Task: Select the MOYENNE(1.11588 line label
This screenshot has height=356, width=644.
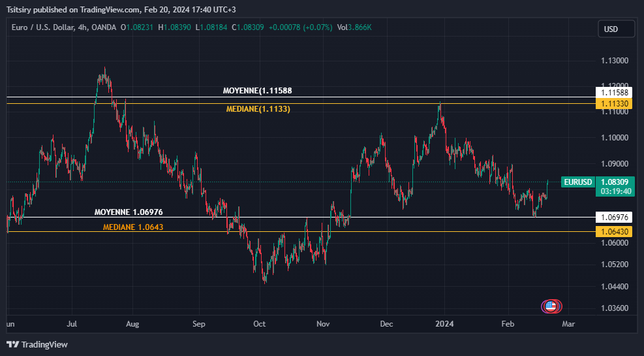Action: (x=258, y=90)
